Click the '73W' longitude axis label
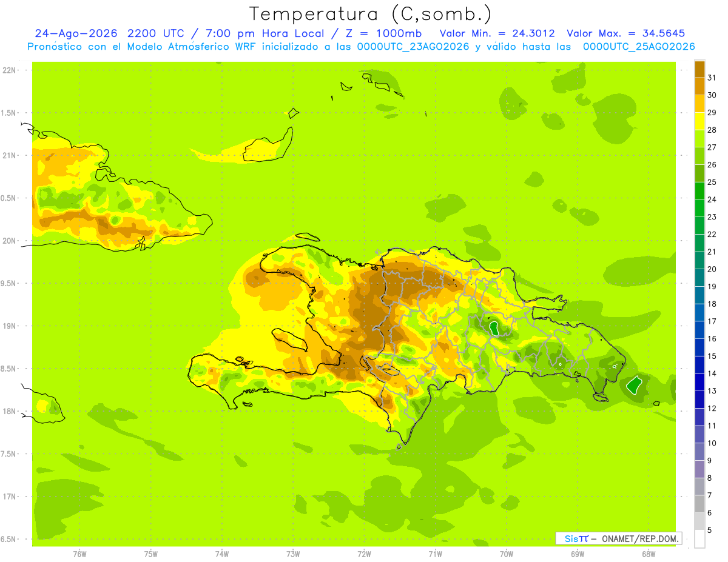The image size is (728, 562). coord(293,554)
